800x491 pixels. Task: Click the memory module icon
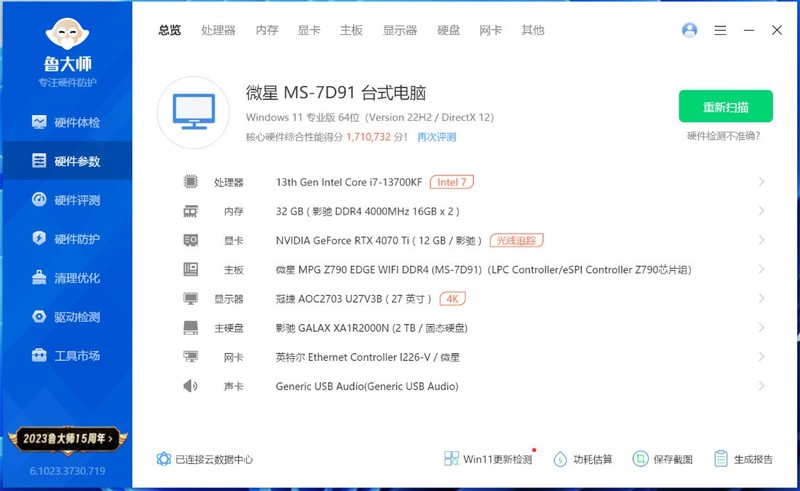click(x=190, y=211)
